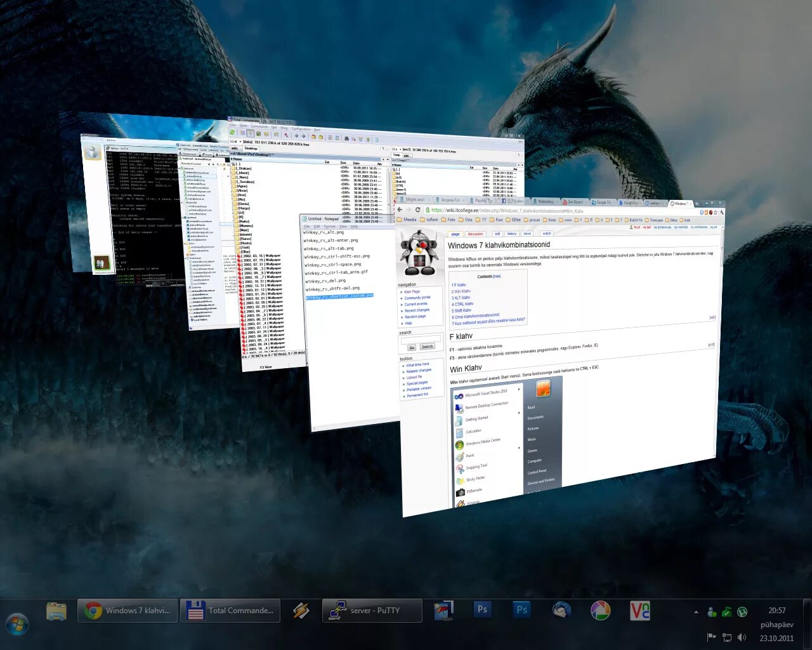The height and width of the screenshot is (650, 812).
Task: Open Windows Explorer from the taskbar
Action: [56, 611]
